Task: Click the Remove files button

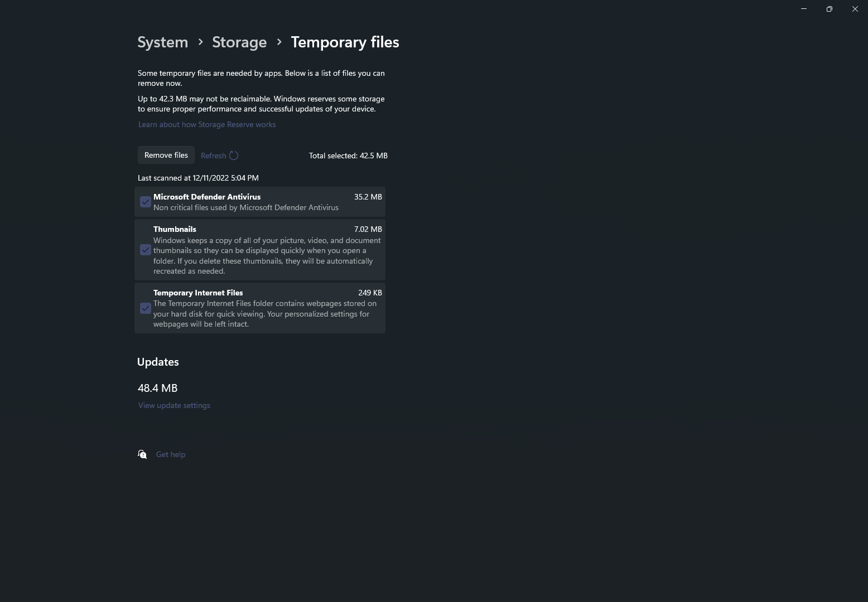Action: (x=166, y=155)
